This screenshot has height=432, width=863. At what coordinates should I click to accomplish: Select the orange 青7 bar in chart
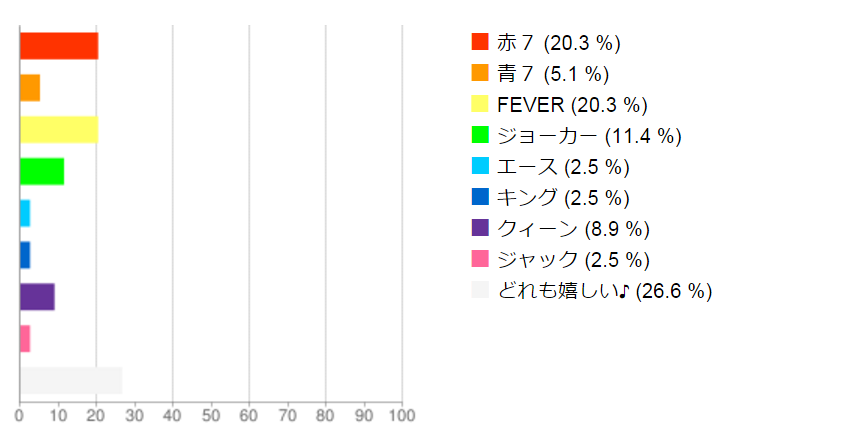point(30,88)
